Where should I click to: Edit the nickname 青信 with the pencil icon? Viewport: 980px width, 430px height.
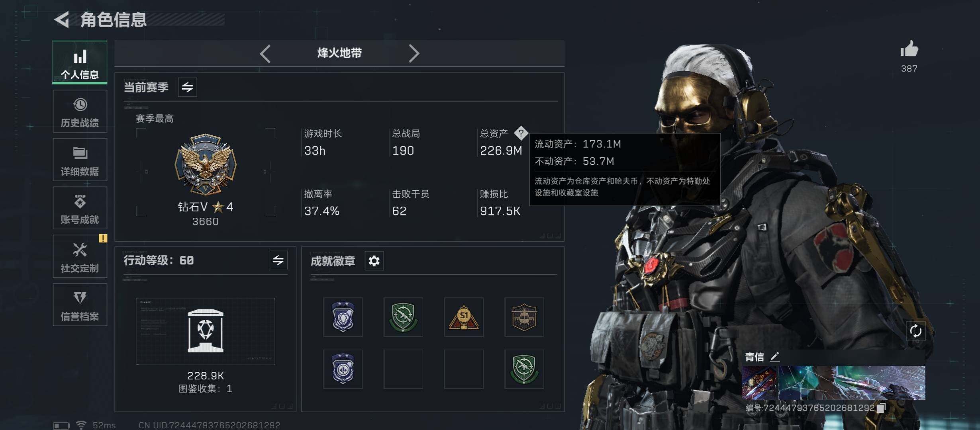click(x=775, y=357)
